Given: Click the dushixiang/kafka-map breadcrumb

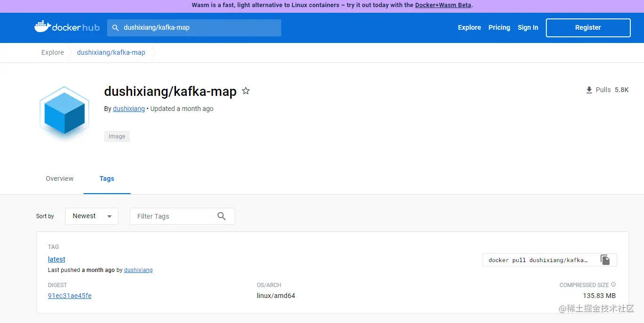Looking at the screenshot, I should (111, 52).
